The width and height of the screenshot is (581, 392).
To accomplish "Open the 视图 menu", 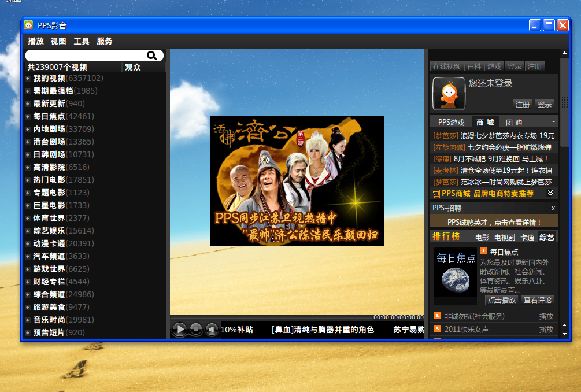I will pos(58,41).
